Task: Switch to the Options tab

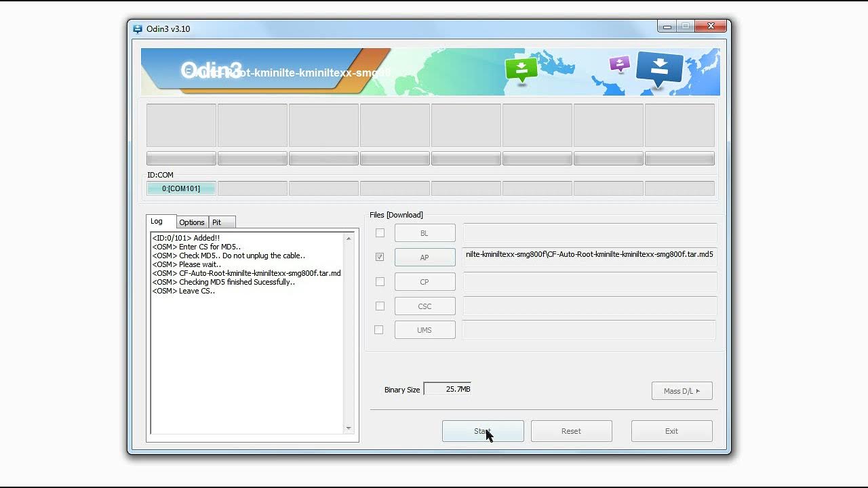Action: point(192,222)
